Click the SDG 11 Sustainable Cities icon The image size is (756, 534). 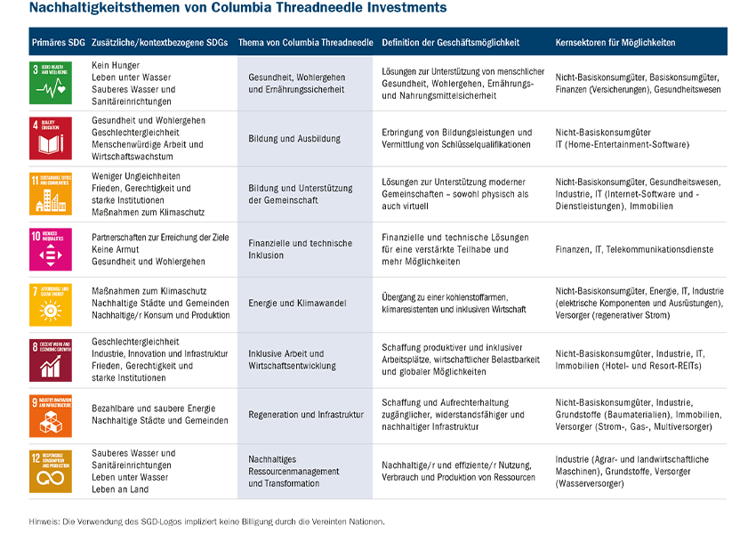tap(51, 194)
